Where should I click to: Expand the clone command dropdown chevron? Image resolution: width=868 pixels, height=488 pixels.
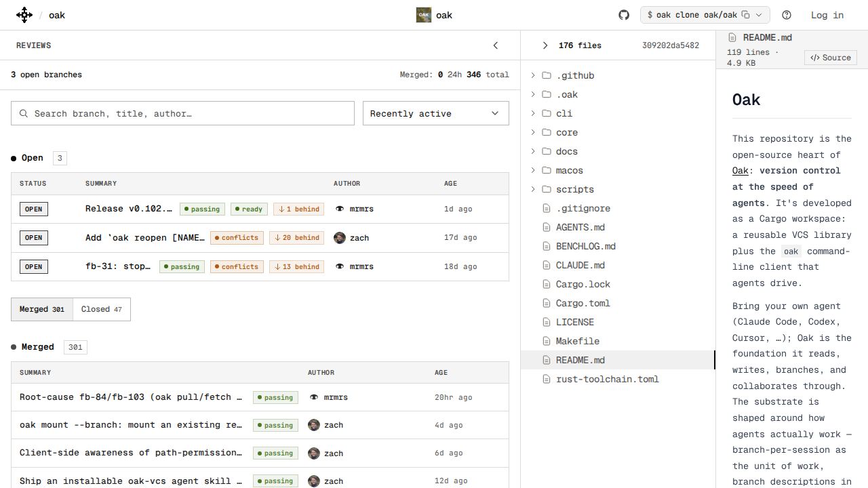coord(759,15)
